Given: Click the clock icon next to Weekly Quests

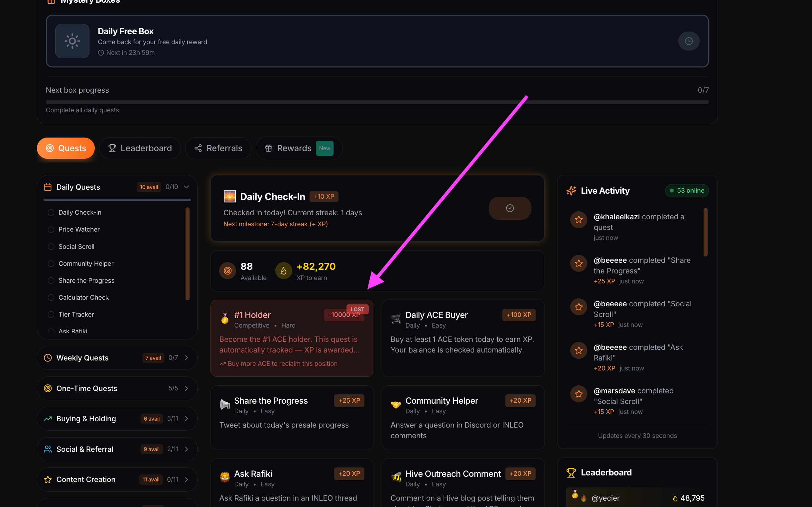Looking at the screenshot, I should pyautogui.click(x=47, y=357).
